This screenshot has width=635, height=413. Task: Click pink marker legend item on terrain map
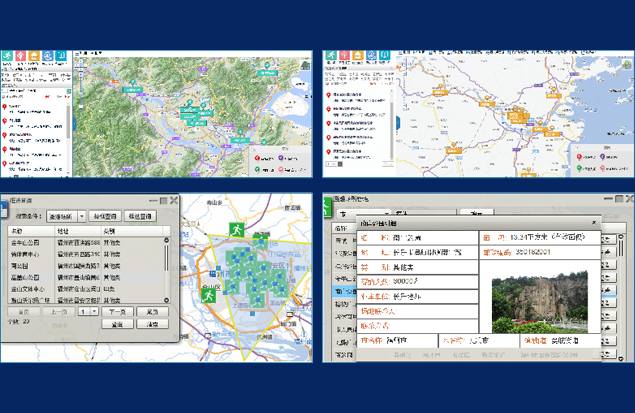(292, 170)
